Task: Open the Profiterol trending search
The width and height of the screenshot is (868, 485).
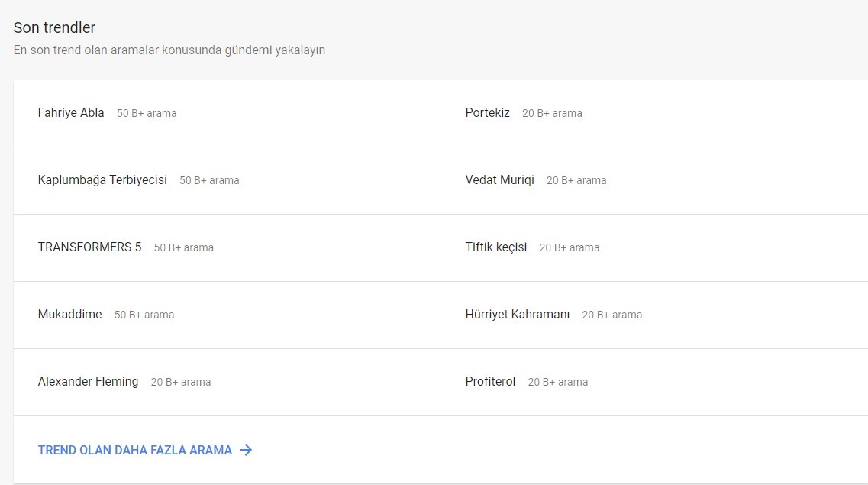Action: click(x=490, y=382)
